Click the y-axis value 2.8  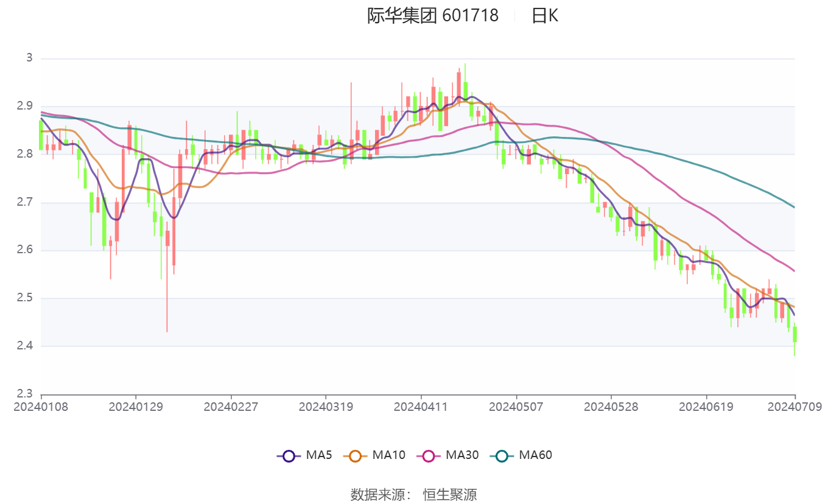pos(24,155)
